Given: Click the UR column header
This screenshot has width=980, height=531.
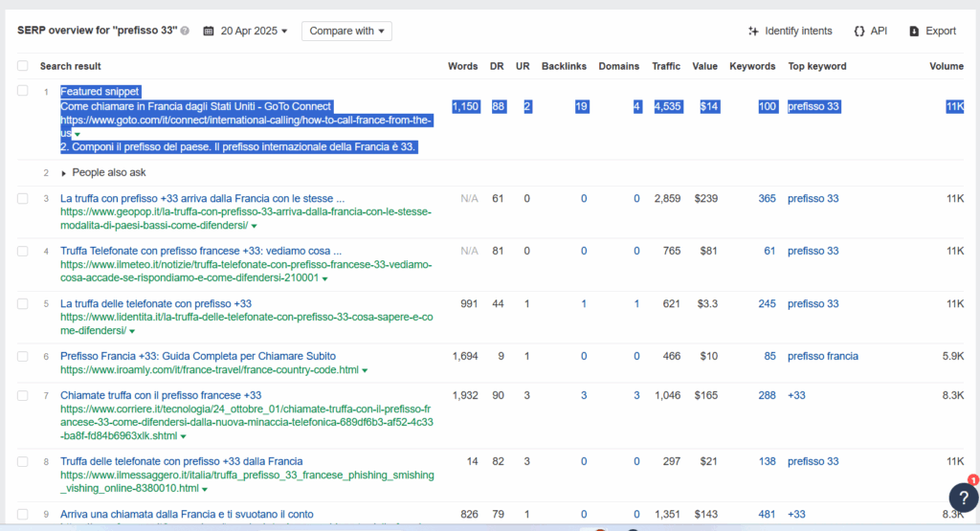Looking at the screenshot, I should click(523, 66).
